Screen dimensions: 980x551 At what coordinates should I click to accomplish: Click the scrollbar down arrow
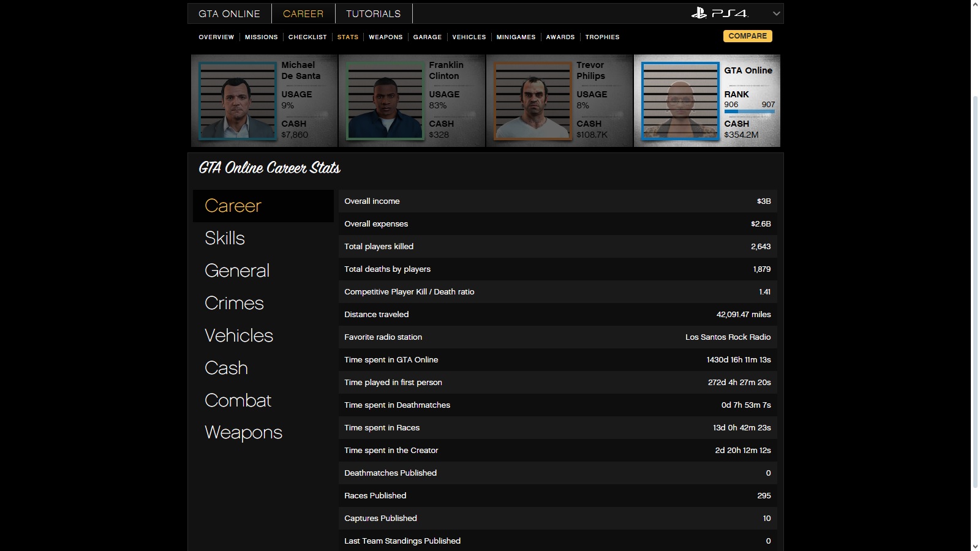pos(975,546)
